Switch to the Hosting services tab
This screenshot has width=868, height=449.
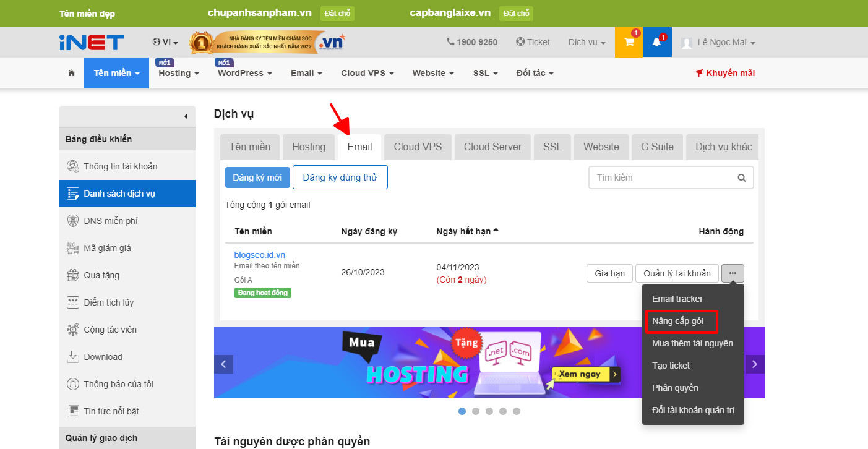click(309, 147)
